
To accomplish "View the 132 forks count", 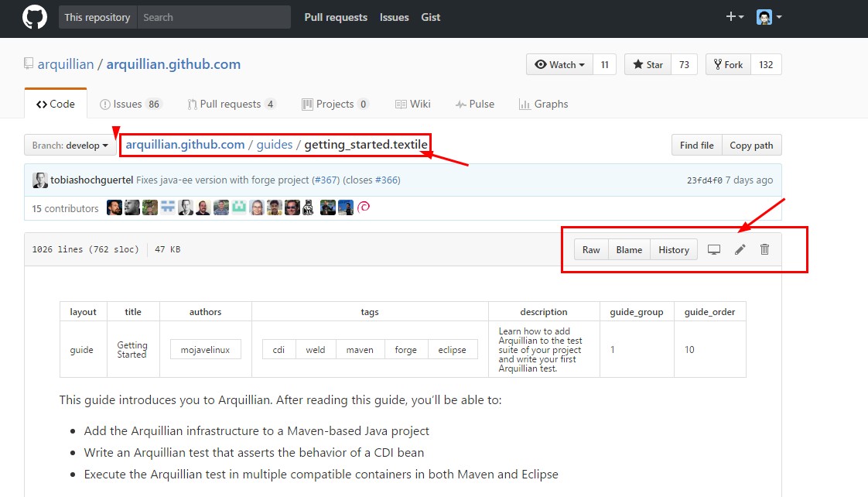I will pos(766,65).
